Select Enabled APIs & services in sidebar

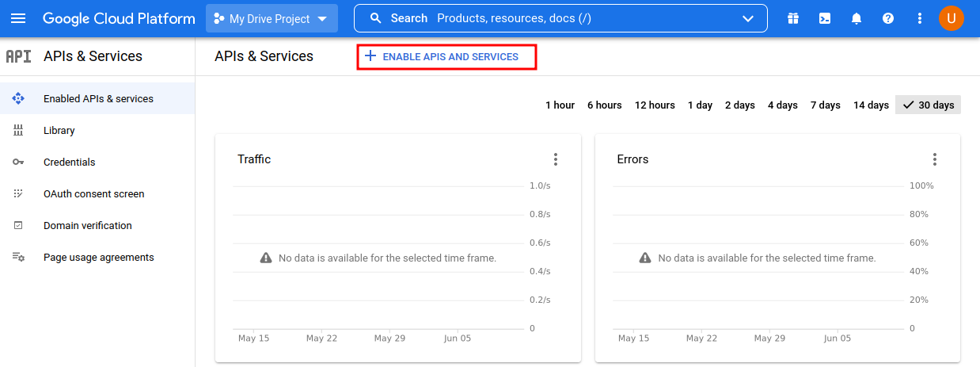click(97, 98)
